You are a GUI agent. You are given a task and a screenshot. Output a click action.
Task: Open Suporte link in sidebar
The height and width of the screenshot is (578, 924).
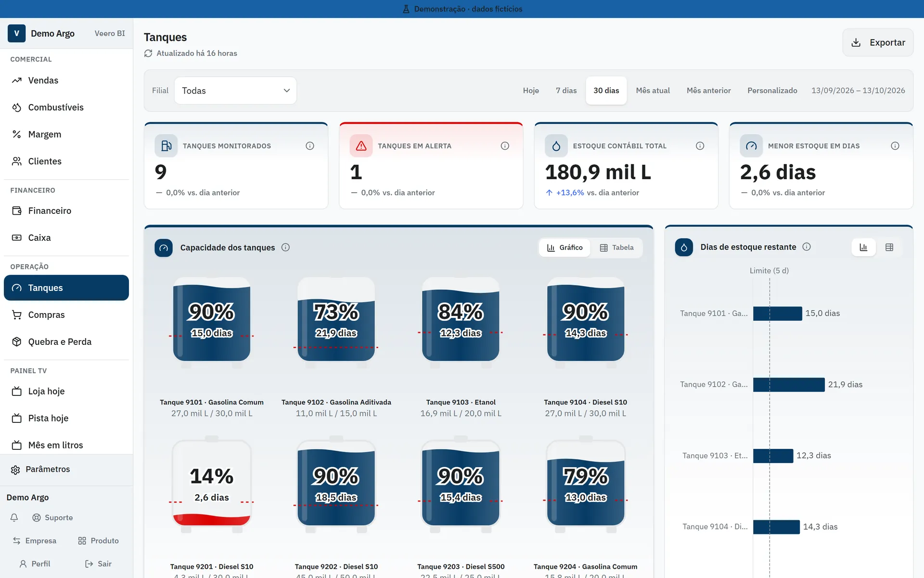tap(52, 518)
